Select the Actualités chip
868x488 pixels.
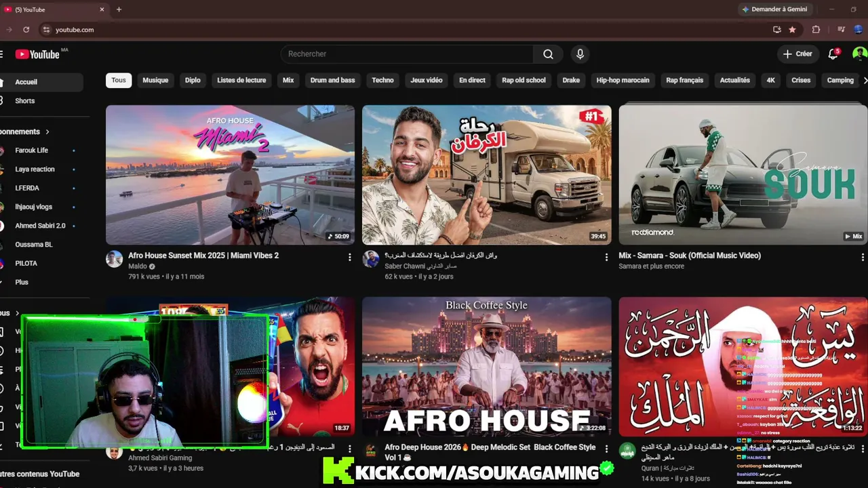735,80
